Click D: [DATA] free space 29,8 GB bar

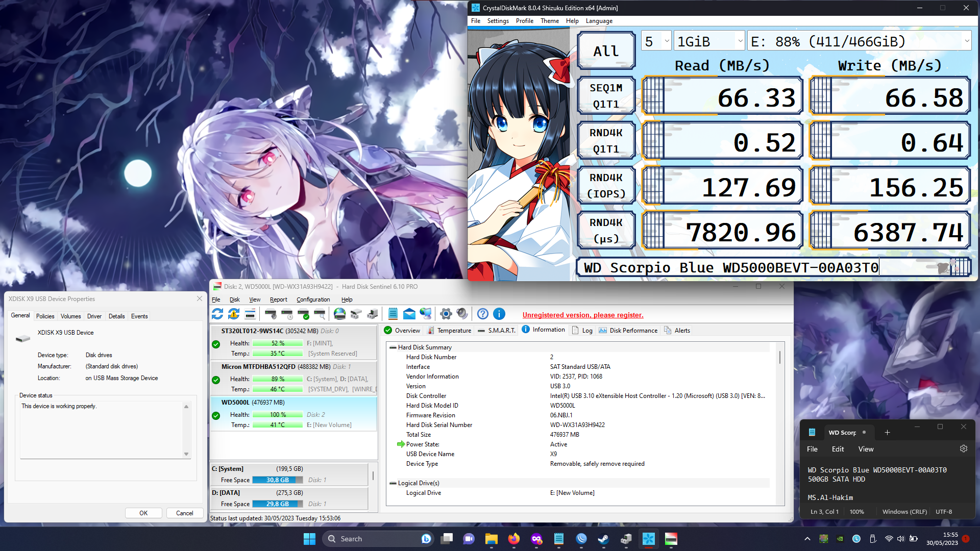point(278,504)
